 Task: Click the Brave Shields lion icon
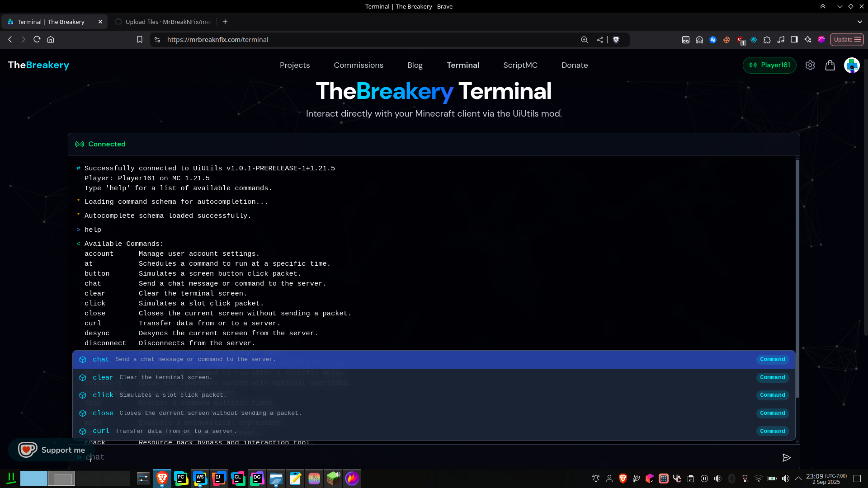pyautogui.click(x=616, y=40)
